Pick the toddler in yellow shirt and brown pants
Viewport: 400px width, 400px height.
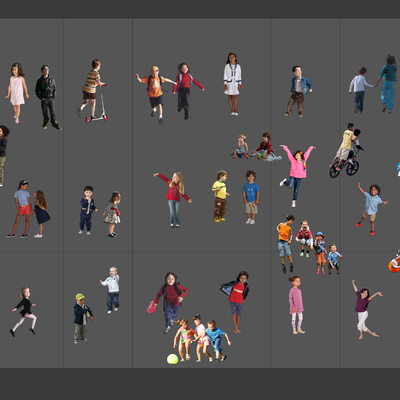tap(220, 196)
